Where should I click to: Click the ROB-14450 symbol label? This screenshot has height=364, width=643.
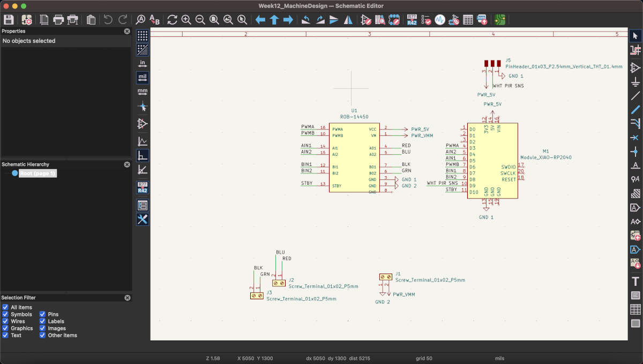[x=354, y=116]
